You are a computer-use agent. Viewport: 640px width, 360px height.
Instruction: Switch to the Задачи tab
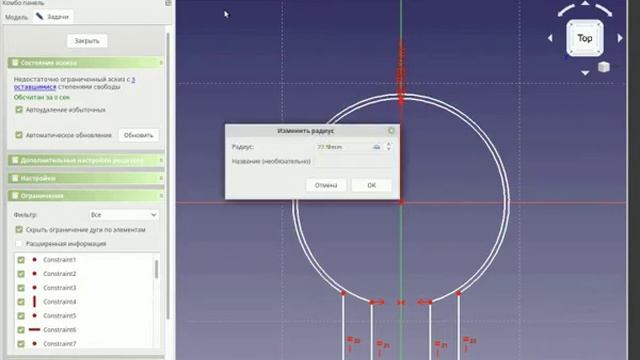coord(53,16)
